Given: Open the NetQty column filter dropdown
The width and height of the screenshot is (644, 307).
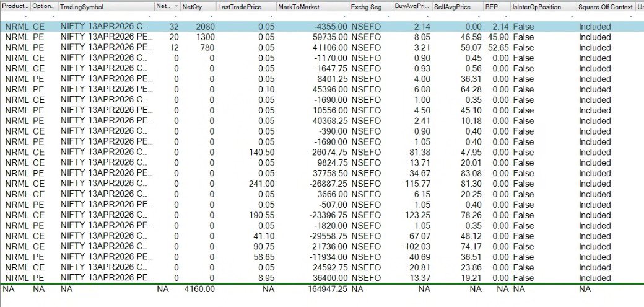Looking at the screenshot, I should pos(211,16).
